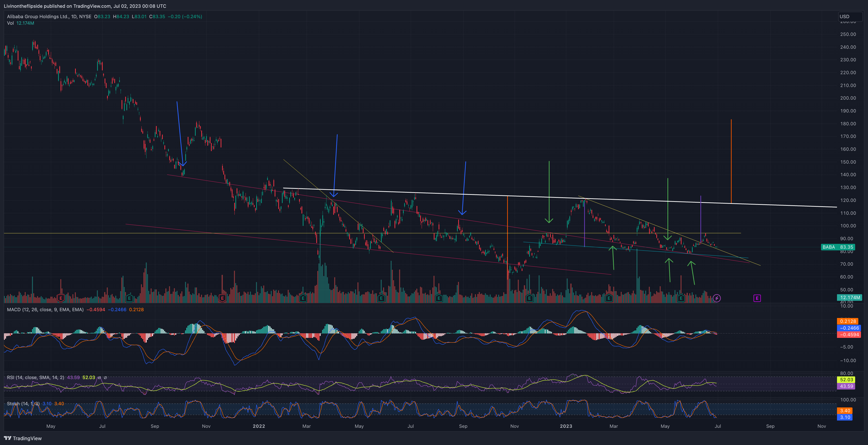Click the blue -0.2466 MACD axis label

click(849, 328)
